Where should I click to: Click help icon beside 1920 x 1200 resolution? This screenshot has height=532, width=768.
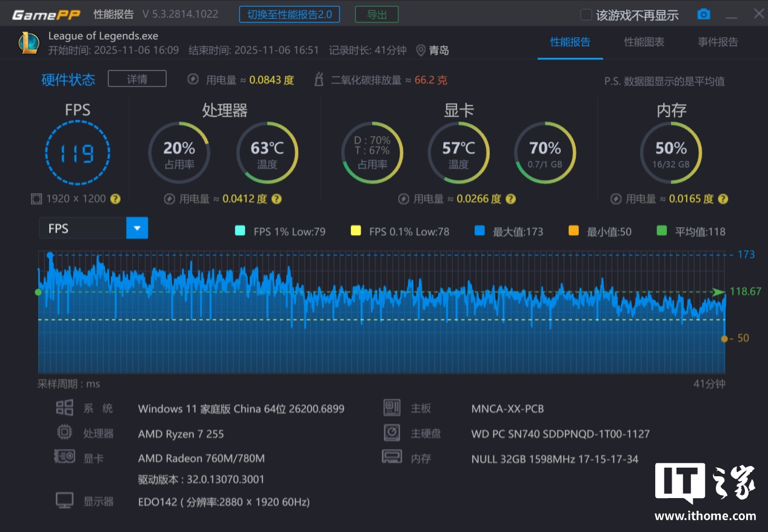coord(115,199)
